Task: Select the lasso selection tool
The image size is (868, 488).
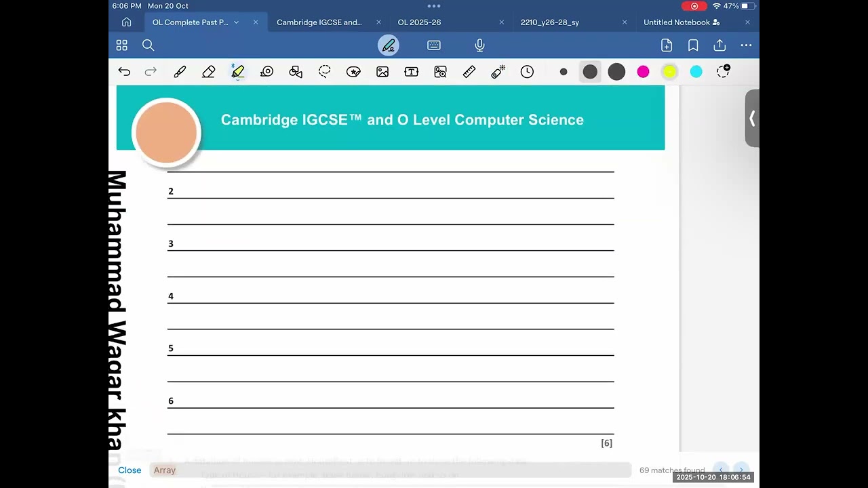Action: coord(325,72)
